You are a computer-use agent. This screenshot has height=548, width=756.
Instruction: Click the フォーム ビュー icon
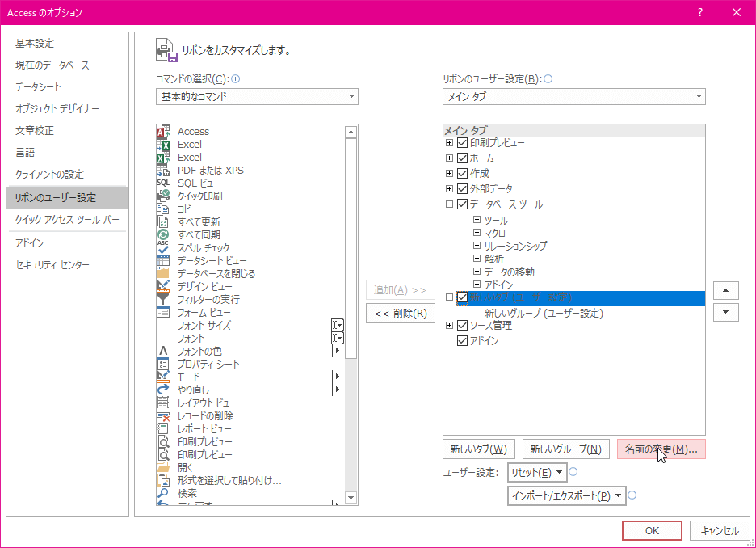pos(163,313)
